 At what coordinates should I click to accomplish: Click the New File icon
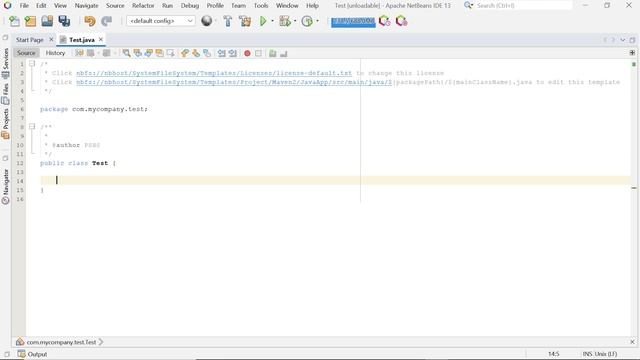14,21
